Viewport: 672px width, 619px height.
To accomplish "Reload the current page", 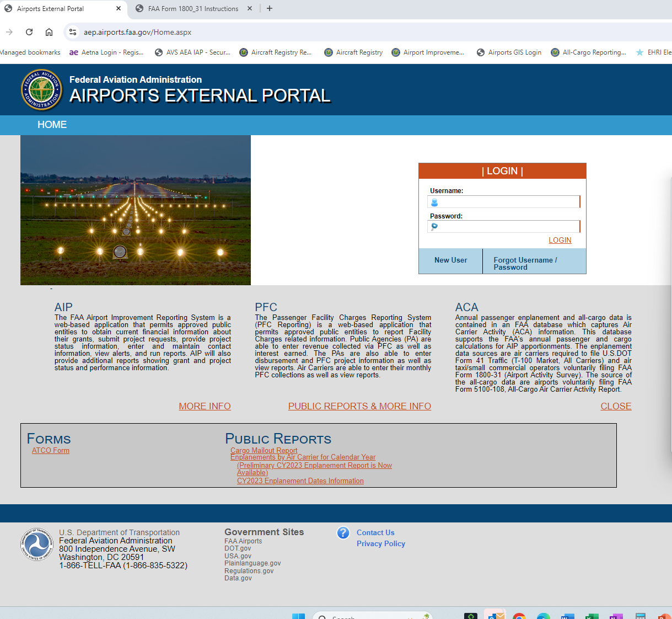I will [x=29, y=32].
